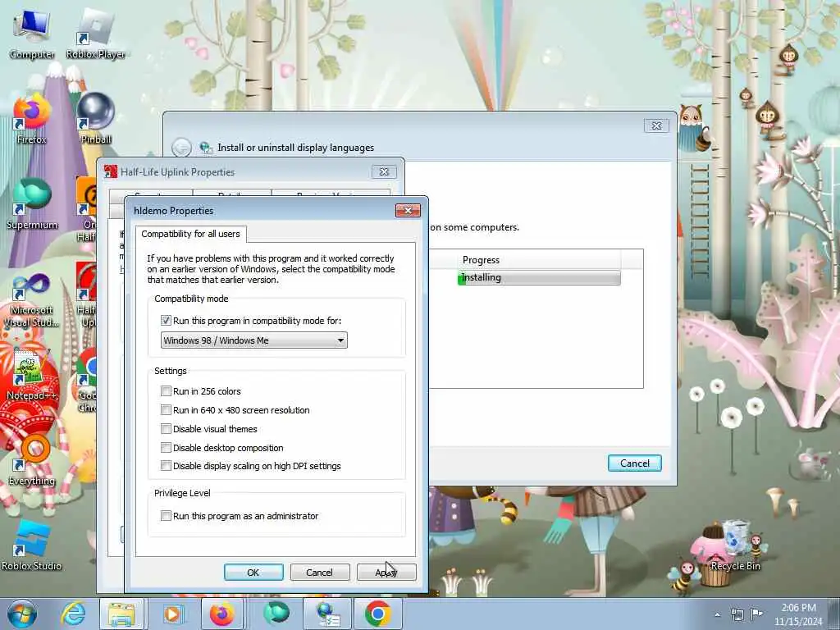This screenshot has width=840, height=630.
Task: Close the Half-Life Uplink Properties window
Action: pyautogui.click(x=384, y=172)
